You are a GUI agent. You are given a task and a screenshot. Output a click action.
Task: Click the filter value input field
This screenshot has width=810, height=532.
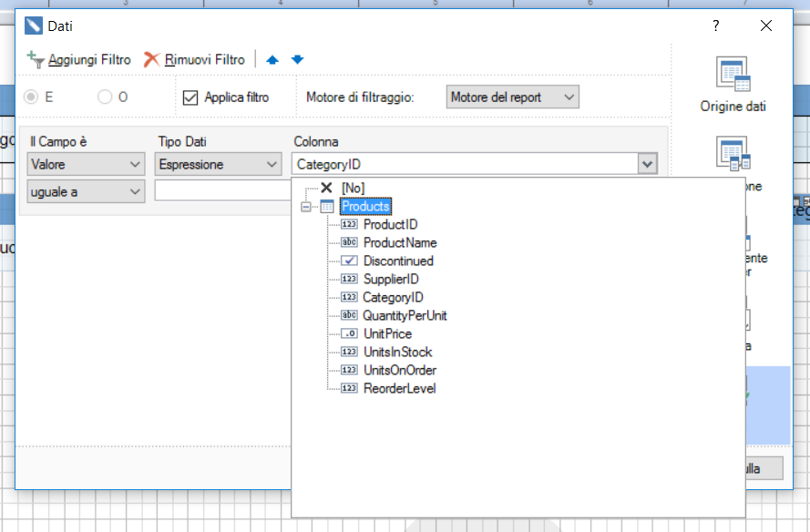pos(222,190)
